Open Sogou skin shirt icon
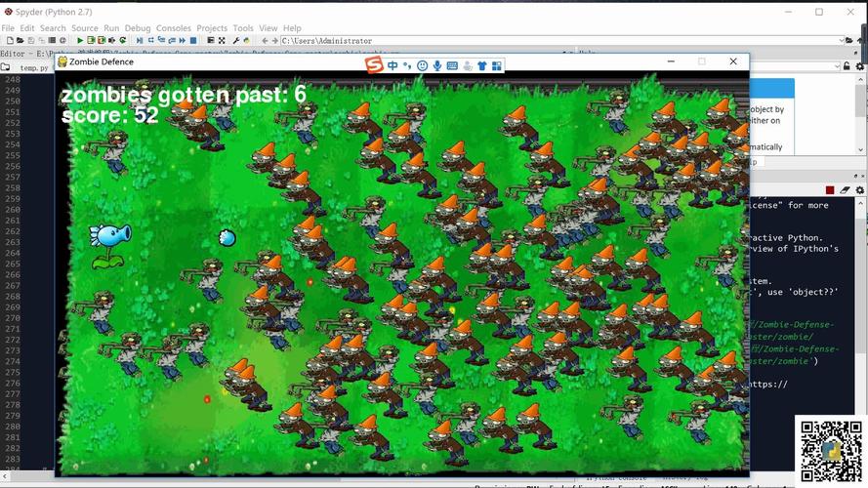 tap(482, 65)
